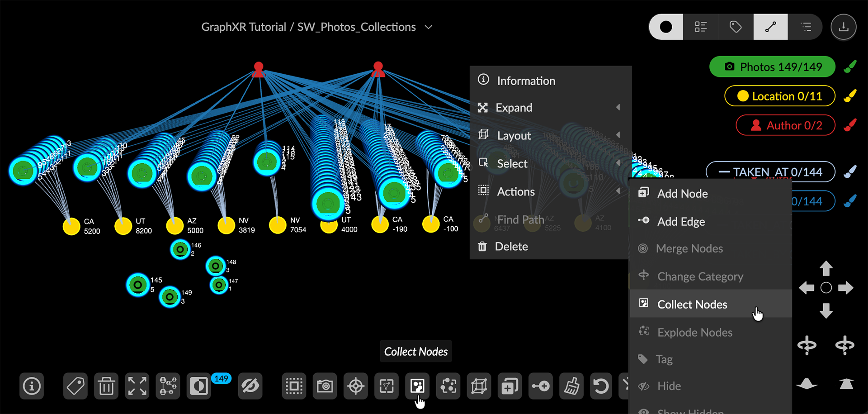This screenshot has height=414, width=868.
Task: Click the download button at top right
Action: (843, 27)
